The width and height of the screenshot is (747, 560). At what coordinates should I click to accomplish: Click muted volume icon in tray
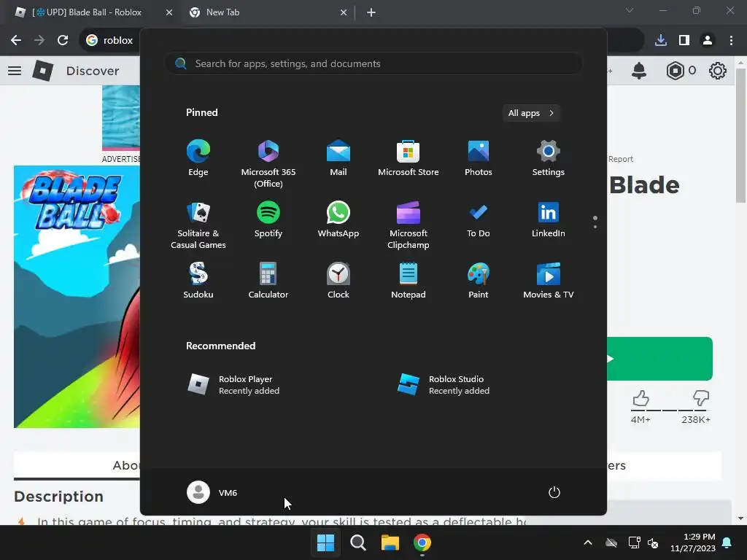click(653, 542)
